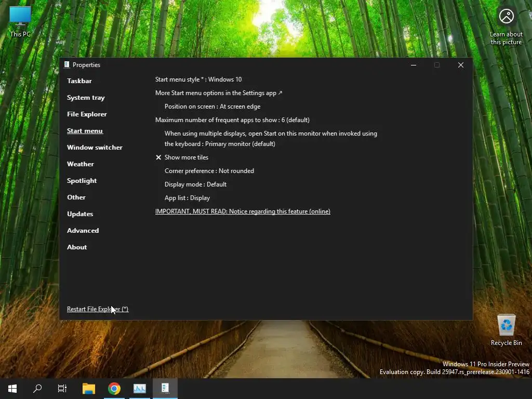This screenshot has width=532, height=399.
Task: Switch to File Explorer settings section
Action: pos(87,114)
